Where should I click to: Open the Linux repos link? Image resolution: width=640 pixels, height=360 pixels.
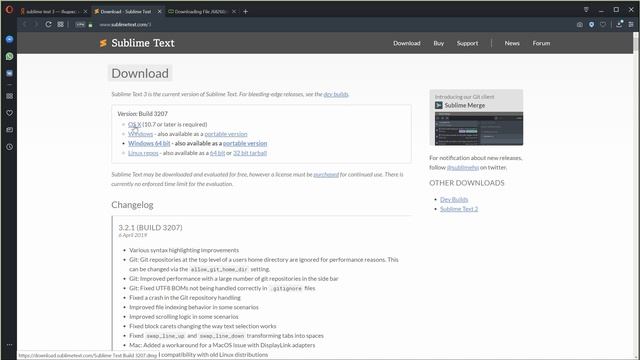pyautogui.click(x=143, y=153)
